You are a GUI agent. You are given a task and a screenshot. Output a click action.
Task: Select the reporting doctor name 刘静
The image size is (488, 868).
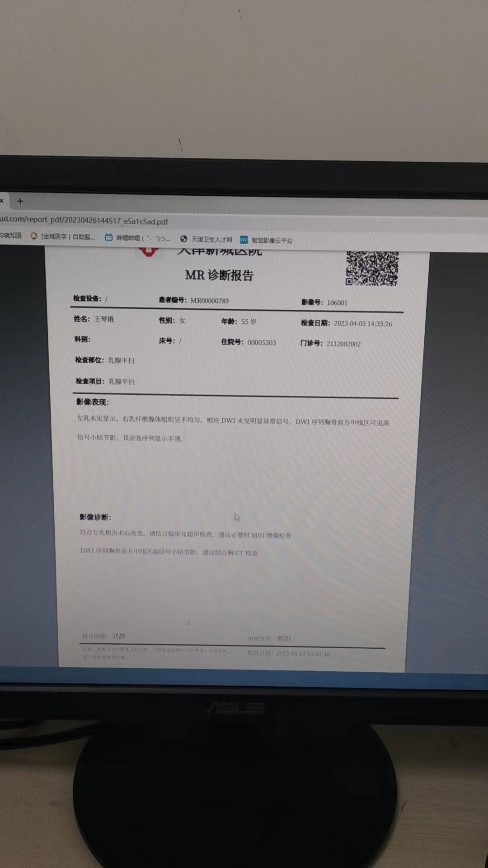click(x=119, y=636)
